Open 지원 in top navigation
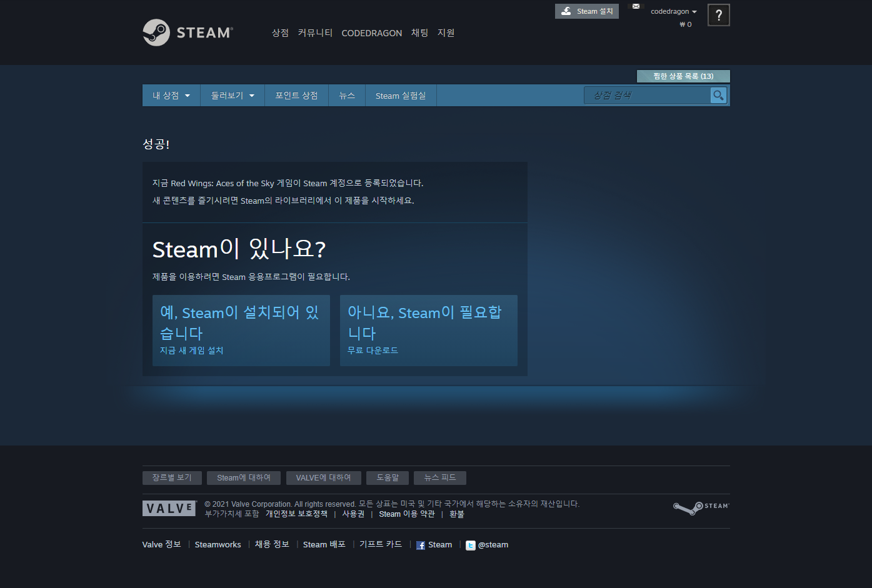This screenshot has width=872, height=588. tap(446, 33)
